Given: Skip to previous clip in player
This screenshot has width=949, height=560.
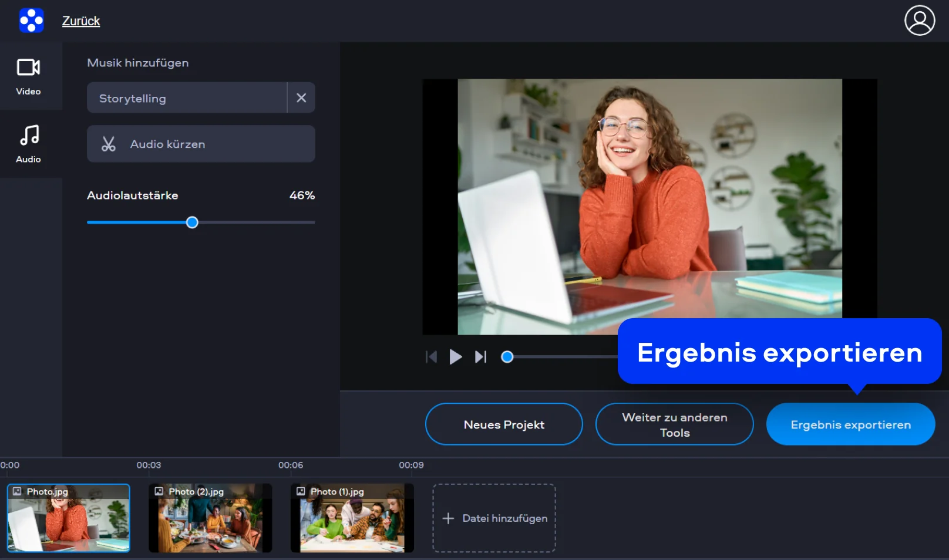Looking at the screenshot, I should point(431,357).
